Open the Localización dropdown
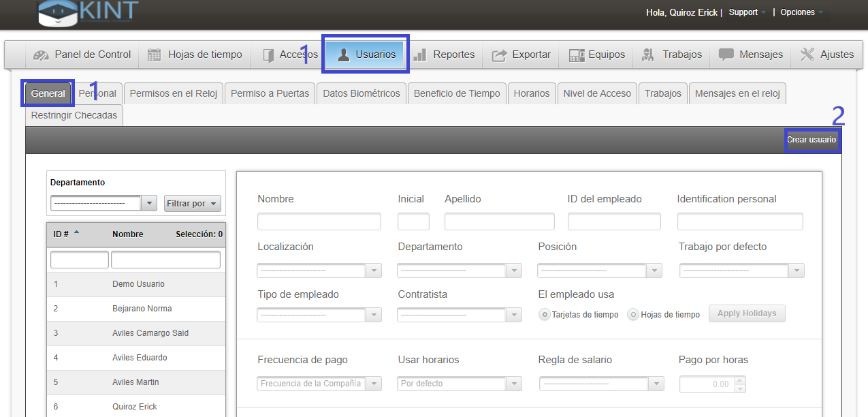This screenshot has width=868, height=417. click(x=374, y=271)
